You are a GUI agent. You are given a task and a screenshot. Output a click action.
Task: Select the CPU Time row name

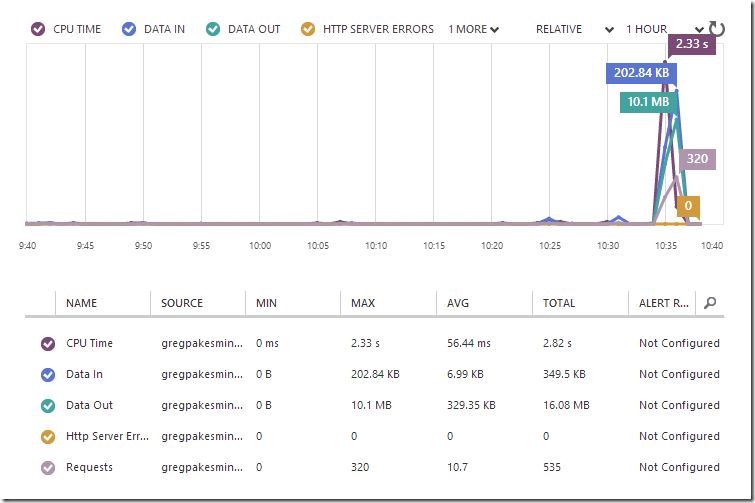[x=89, y=343]
